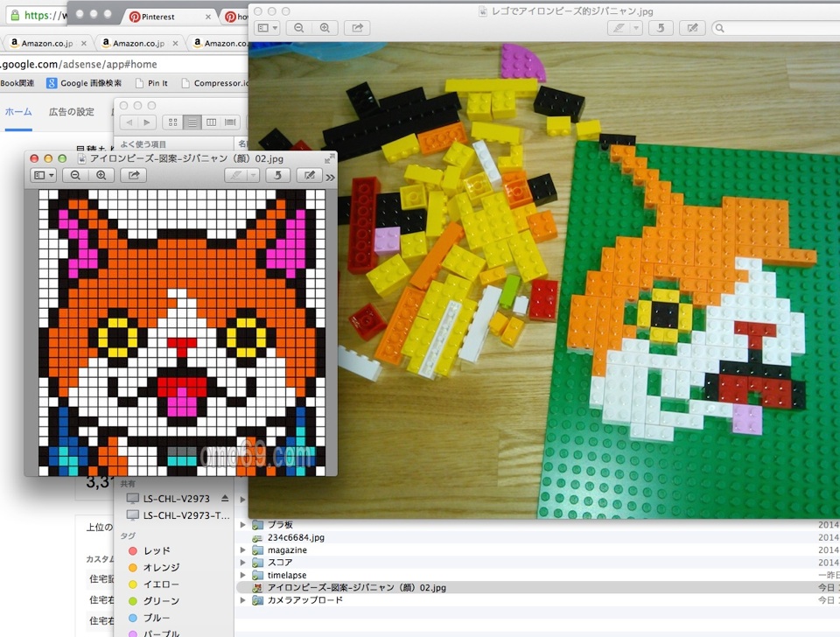The image size is (840, 637).
Task: Click the search field in レゴでアイロンビーズ的ジバニャン.jpg window
Action: tap(777, 28)
